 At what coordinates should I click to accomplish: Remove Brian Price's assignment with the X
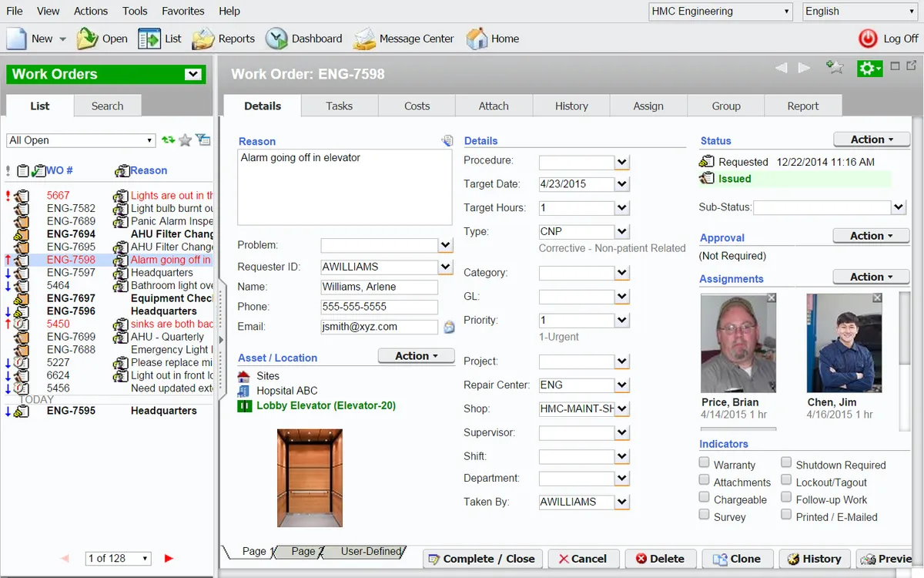tap(772, 298)
